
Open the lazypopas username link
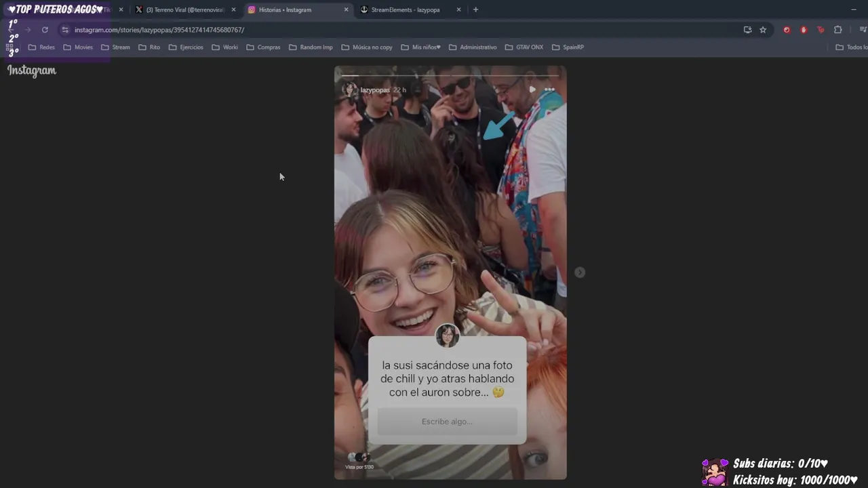click(375, 90)
